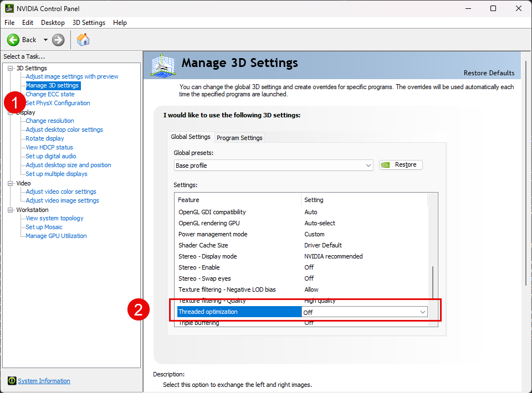532x393 pixels.
Task: Select Set up Mosaic
Action: 44,227
